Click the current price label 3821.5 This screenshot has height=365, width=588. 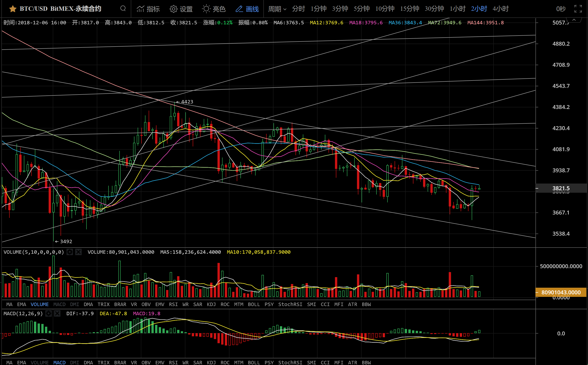[561, 188]
